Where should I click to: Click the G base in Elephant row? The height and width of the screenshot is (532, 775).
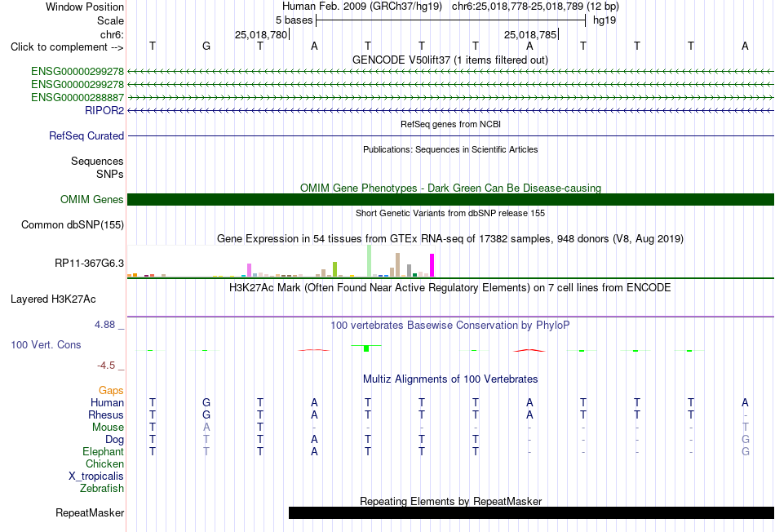[x=745, y=451]
